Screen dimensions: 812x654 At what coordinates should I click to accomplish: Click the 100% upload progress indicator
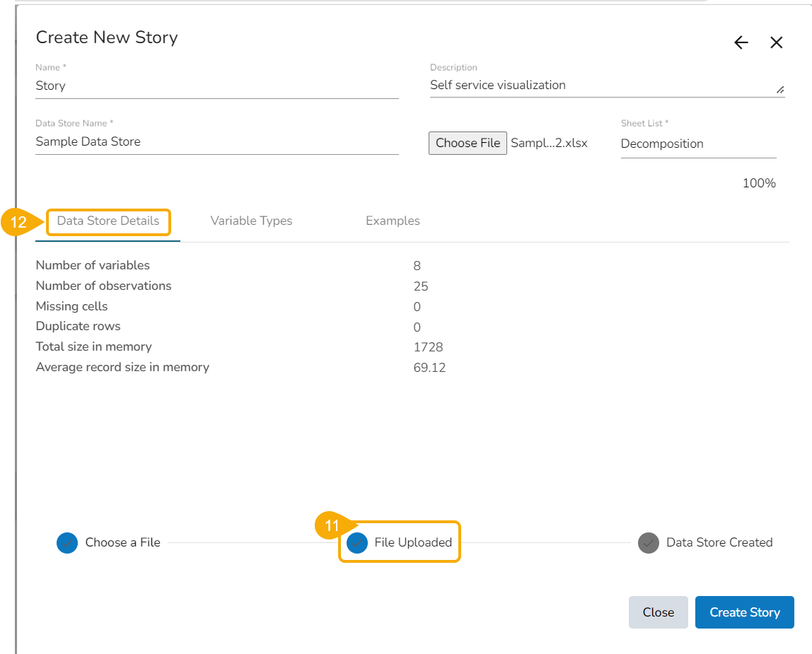point(759,182)
